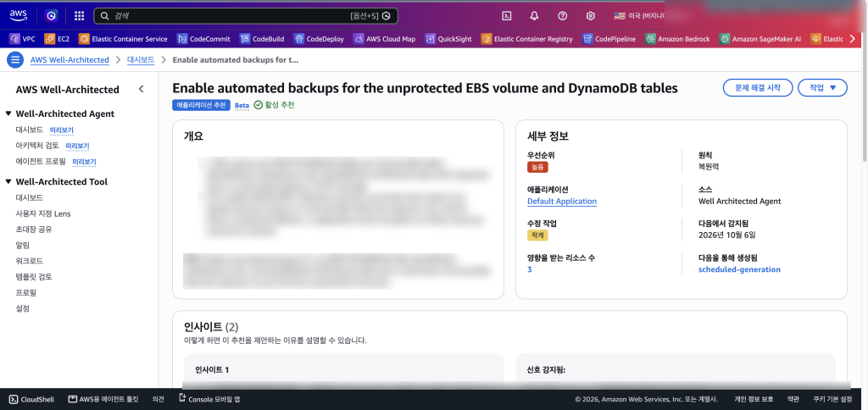Open affected resources count 3
The width and height of the screenshot is (868, 410).
point(529,269)
